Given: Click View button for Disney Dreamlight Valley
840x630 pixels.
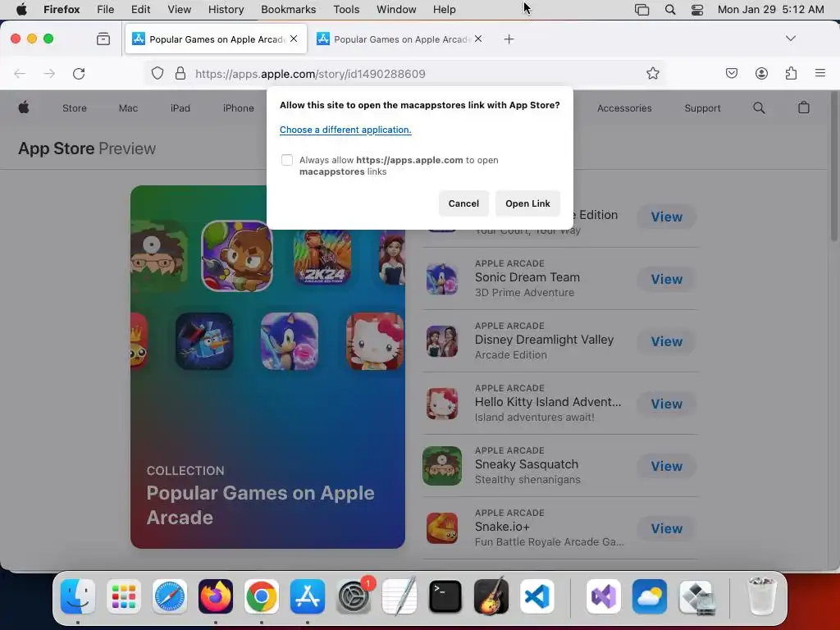Looking at the screenshot, I should [x=666, y=341].
